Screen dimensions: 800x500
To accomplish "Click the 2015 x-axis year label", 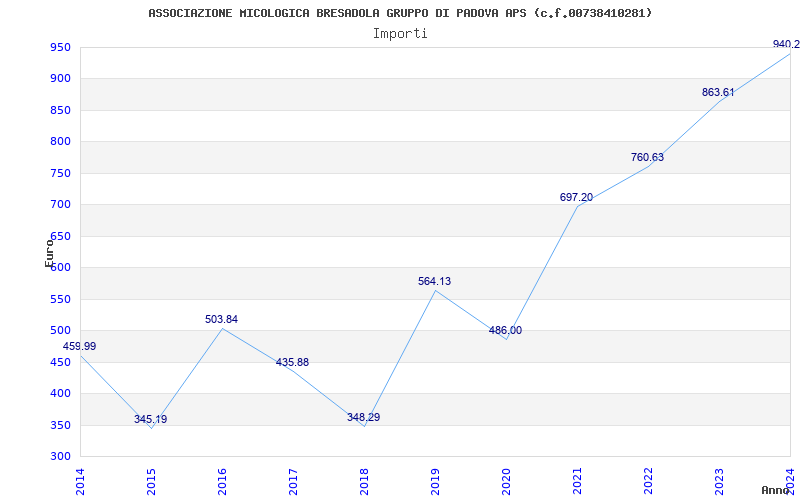I will (x=152, y=481).
